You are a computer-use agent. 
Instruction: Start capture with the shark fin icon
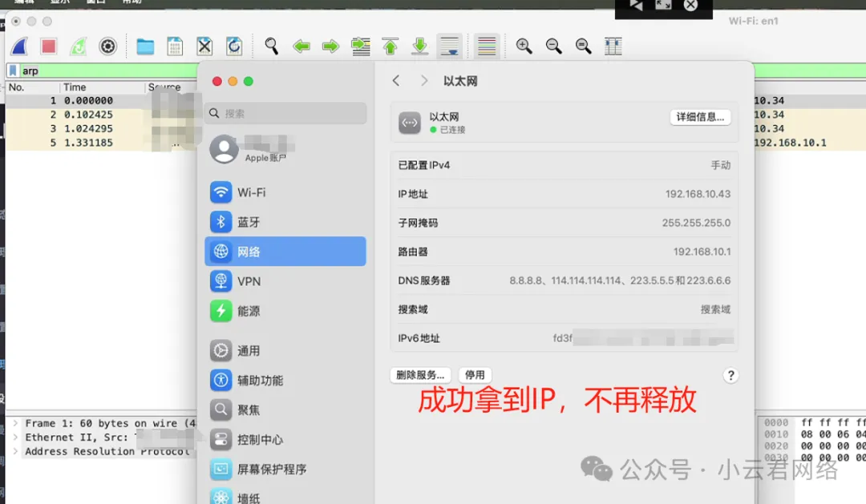click(x=19, y=46)
